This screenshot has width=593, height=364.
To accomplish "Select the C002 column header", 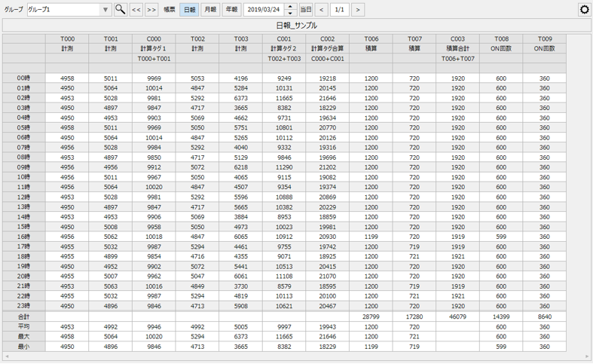I will 328,38.
